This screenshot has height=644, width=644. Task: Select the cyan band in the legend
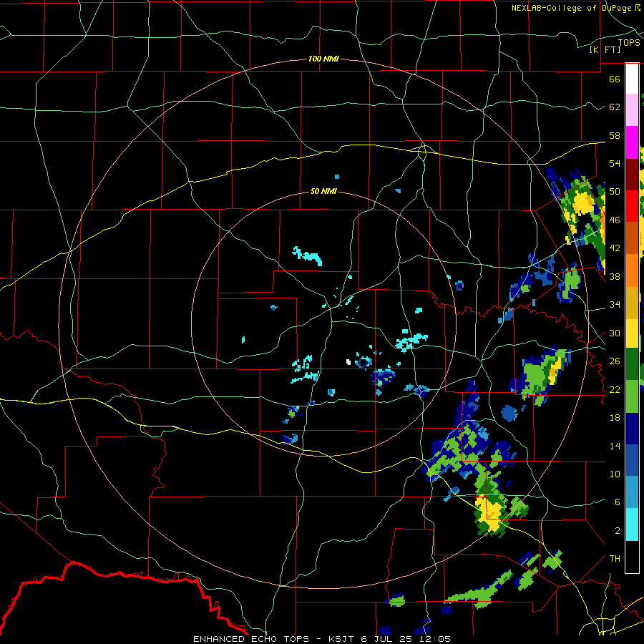point(632,525)
